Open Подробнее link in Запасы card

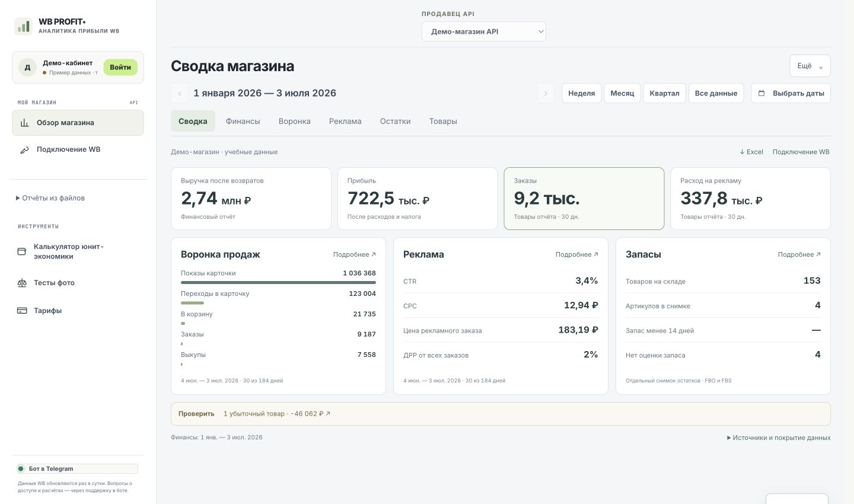click(x=799, y=254)
